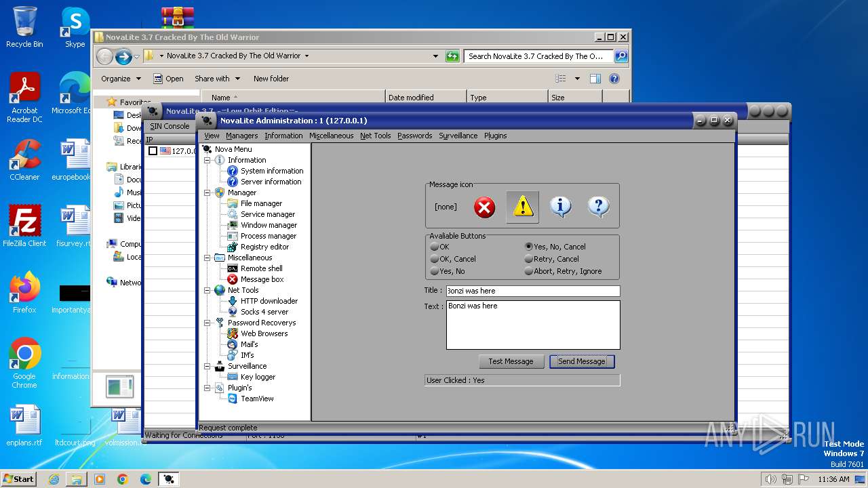Open Server information tree entry
The height and width of the screenshot is (488, 868).
[x=271, y=182]
